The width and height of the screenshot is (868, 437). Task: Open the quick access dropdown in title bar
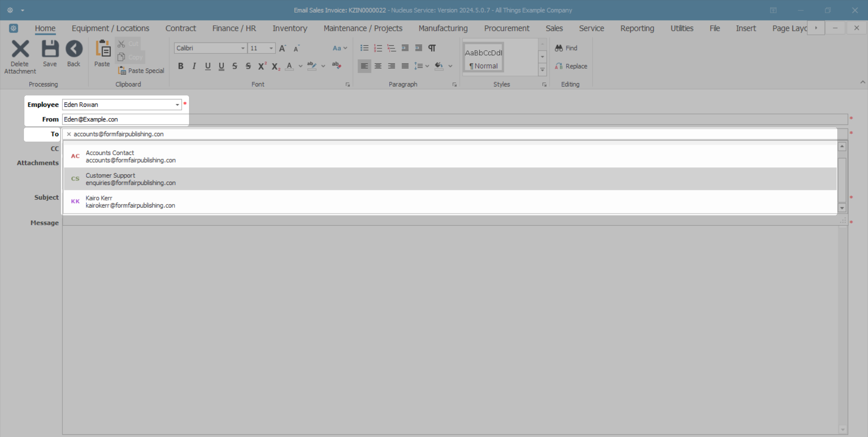[x=23, y=10]
